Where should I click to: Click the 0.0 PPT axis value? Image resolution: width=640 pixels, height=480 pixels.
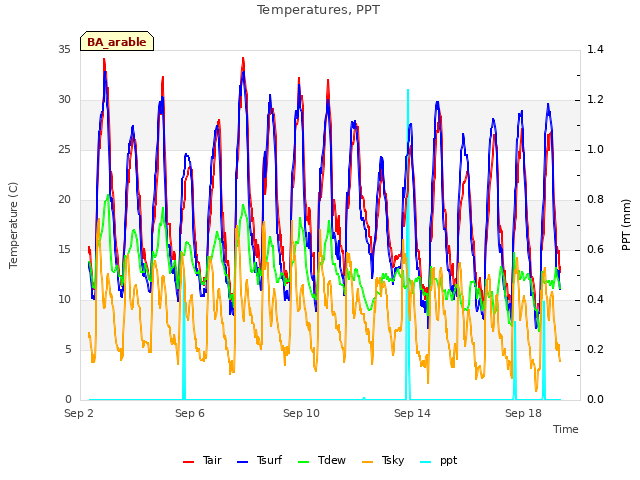click(x=595, y=399)
